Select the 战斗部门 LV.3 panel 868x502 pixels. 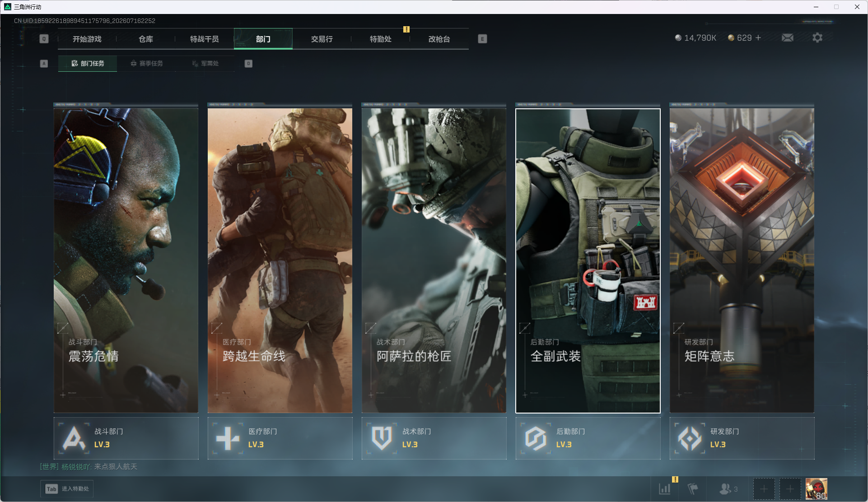(126, 438)
